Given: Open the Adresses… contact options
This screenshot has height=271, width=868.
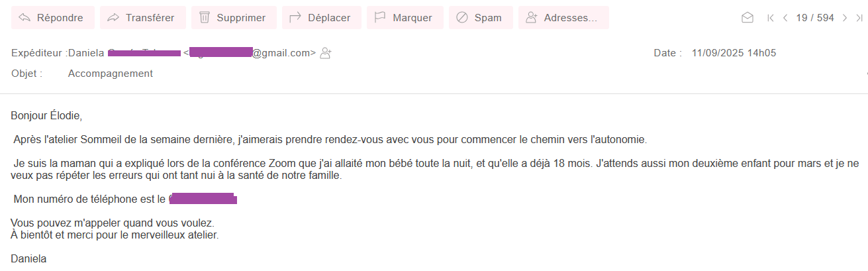Looking at the screenshot, I should coord(563,18).
